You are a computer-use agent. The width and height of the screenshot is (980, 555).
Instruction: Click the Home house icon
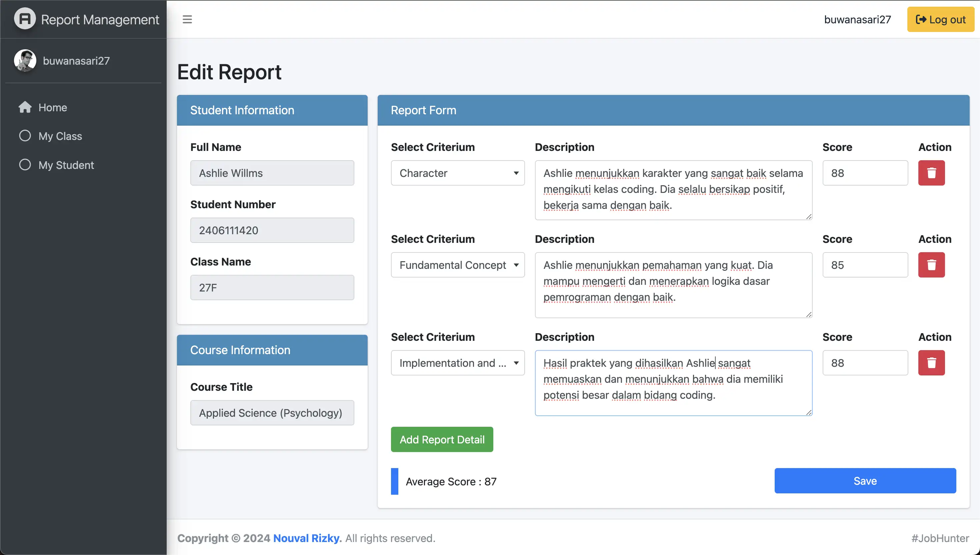(x=25, y=108)
